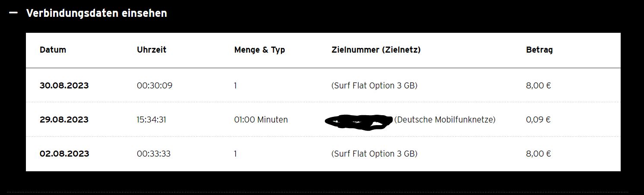Screen dimensions: 644x195
Task: Collapse the Verbindungsdaten einsehen section
Action: [96, 13]
